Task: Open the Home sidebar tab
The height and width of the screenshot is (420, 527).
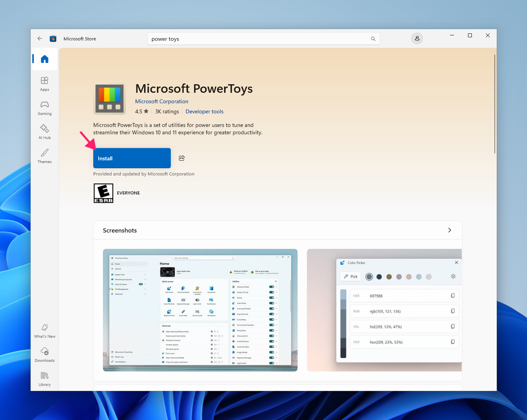Action: pos(45,59)
